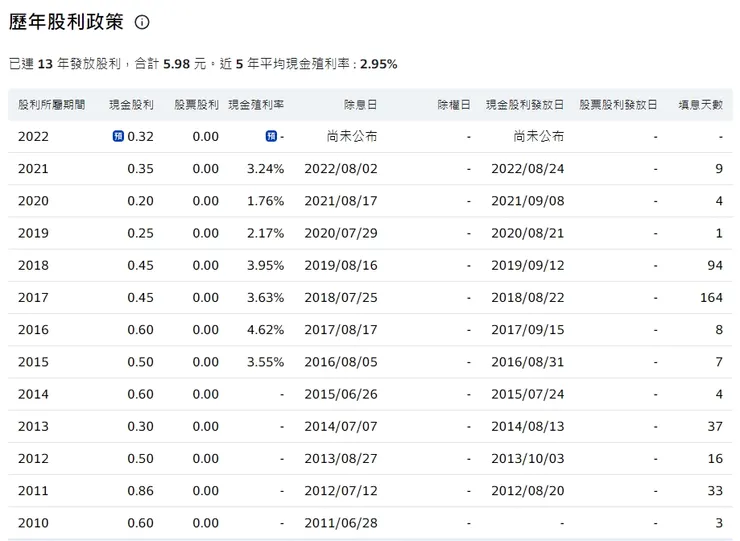
Task: Select the 股票股利發放日 column header
Action: 618,104
